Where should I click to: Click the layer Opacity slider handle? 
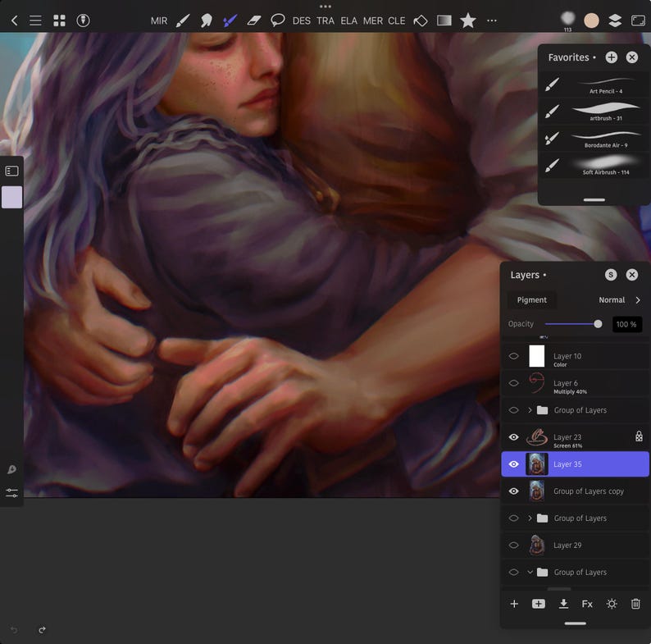click(598, 324)
